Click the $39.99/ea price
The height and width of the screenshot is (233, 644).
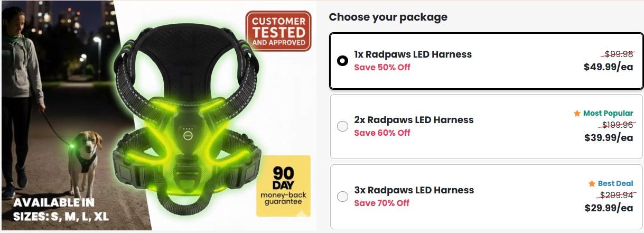click(608, 138)
